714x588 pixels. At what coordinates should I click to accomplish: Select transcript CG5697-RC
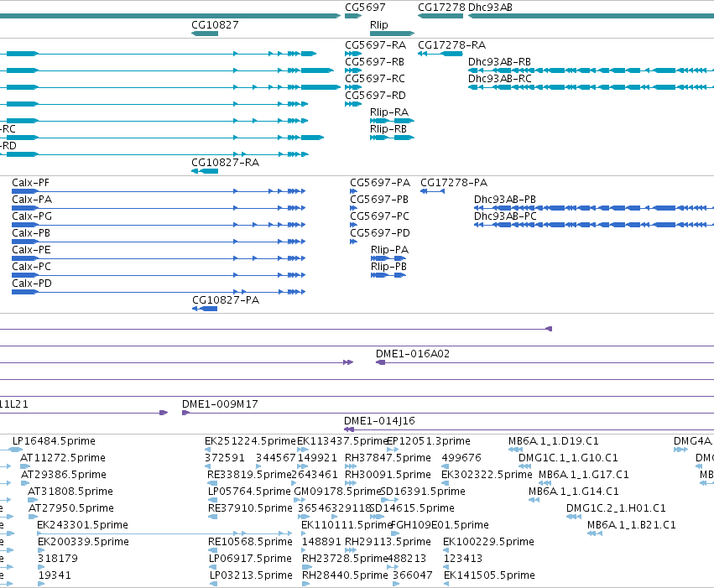pos(375,79)
